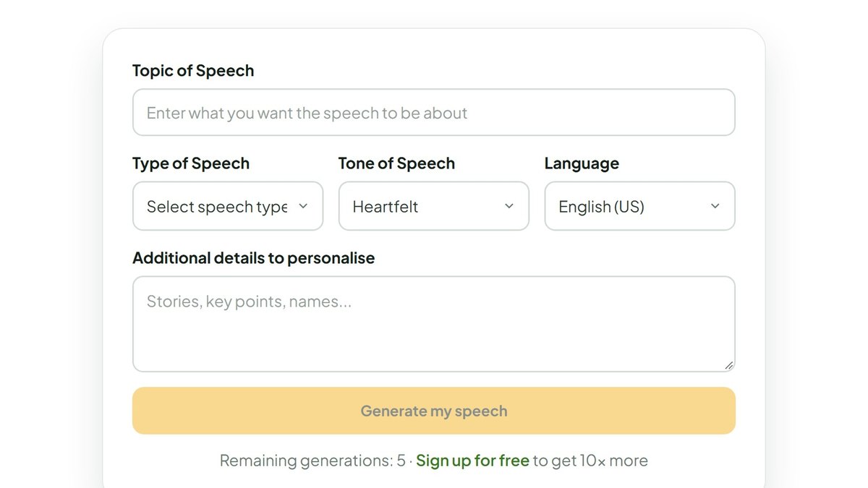
Task: Click the 'Additional details to personalise' label
Action: coord(254,258)
